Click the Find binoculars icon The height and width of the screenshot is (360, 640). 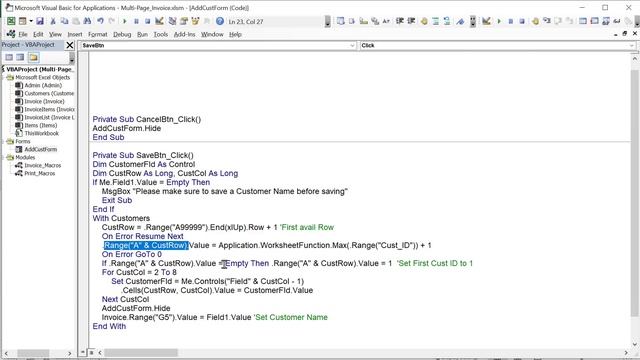click(x=87, y=21)
